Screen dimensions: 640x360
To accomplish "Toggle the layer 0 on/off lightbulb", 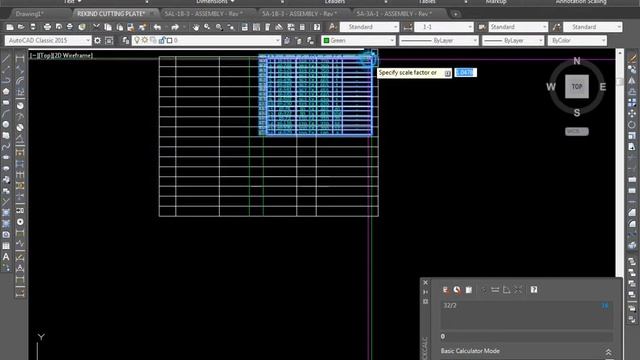I will coord(137,40).
